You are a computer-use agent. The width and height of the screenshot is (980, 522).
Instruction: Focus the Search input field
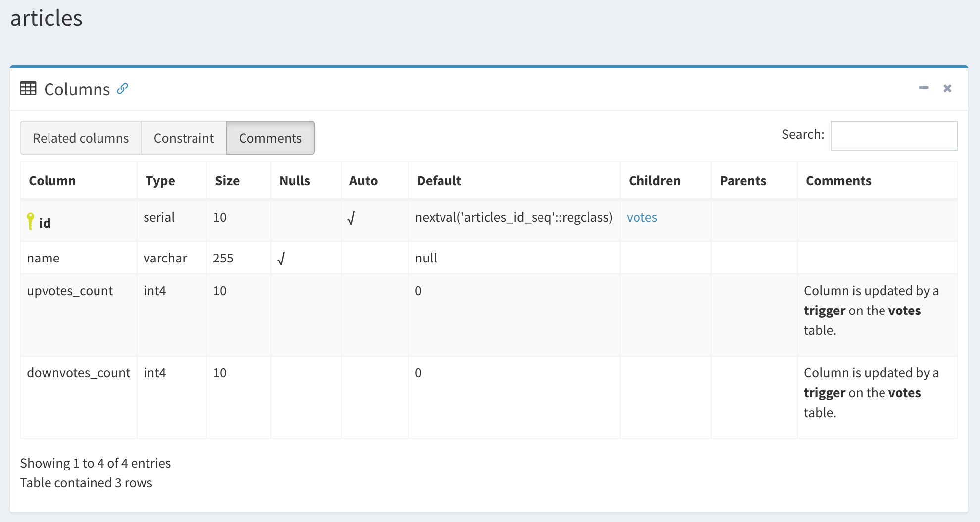(x=894, y=135)
